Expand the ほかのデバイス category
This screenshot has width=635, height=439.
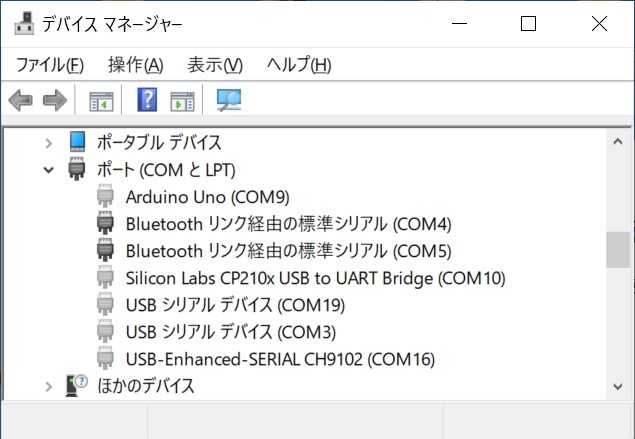click(x=49, y=386)
